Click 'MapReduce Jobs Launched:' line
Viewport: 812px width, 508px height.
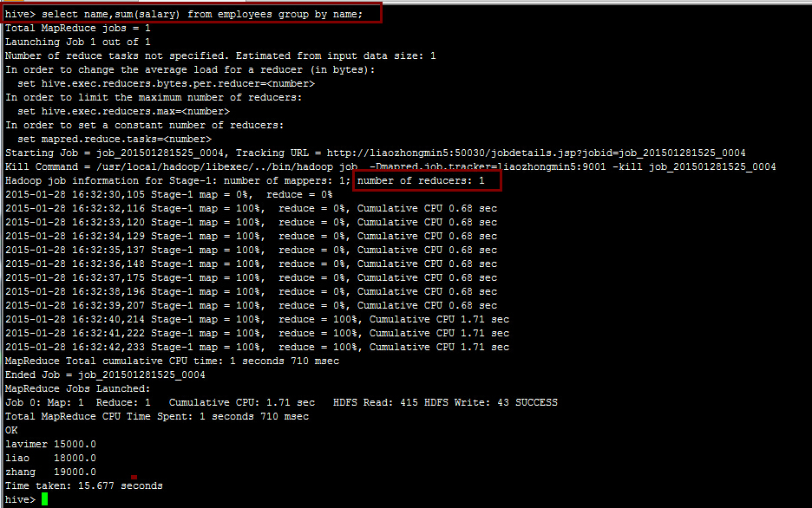pos(78,389)
